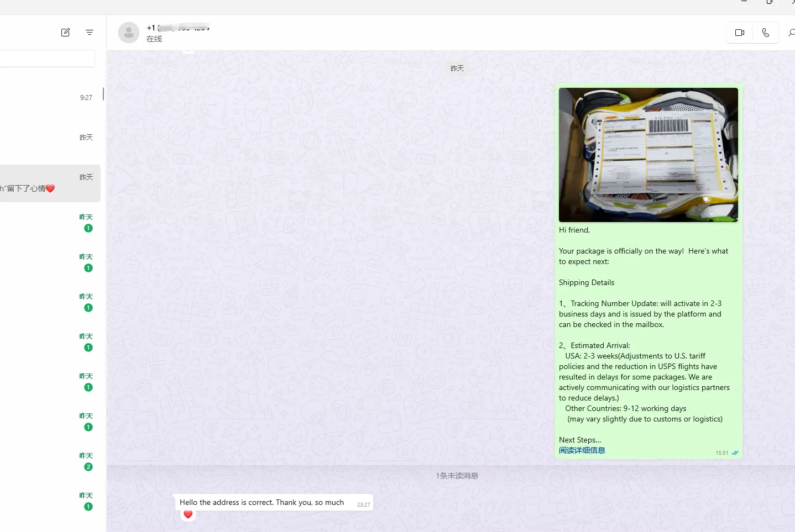Image resolution: width=795 pixels, height=532 pixels.
Task: Click the double-check read receipt at 15:51
Action: click(735, 453)
